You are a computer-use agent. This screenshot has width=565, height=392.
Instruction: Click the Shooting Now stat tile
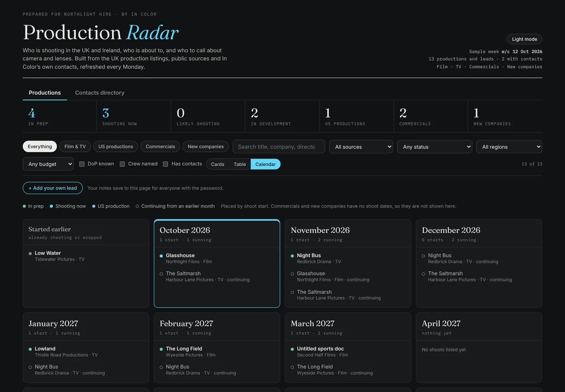point(133,116)
